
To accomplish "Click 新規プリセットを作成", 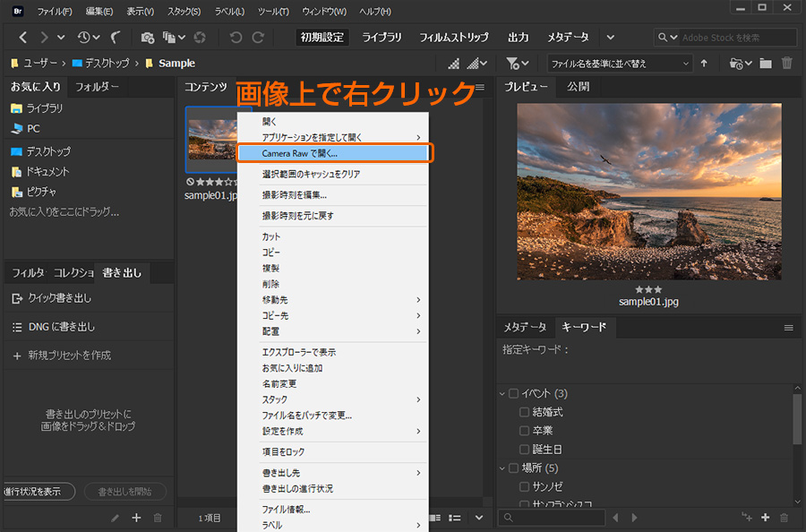I will click(69, 356).
